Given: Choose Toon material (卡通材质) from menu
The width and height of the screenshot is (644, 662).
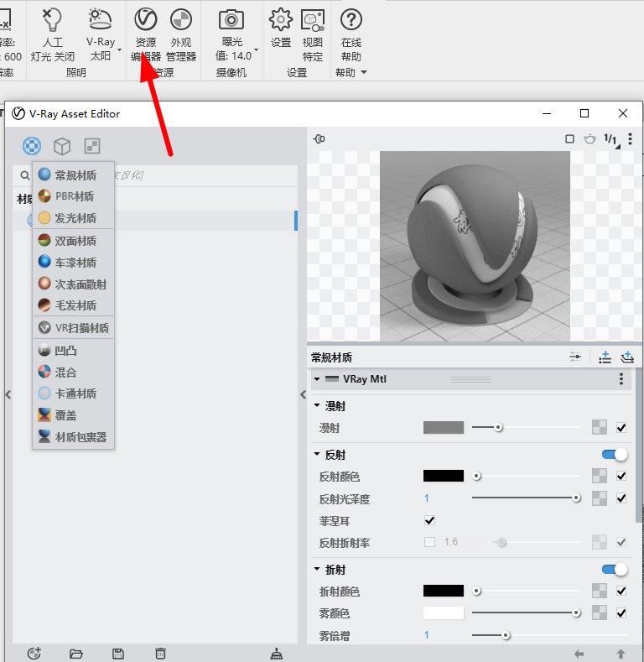Looking at the screenshot, I should (x=74, y=394).
